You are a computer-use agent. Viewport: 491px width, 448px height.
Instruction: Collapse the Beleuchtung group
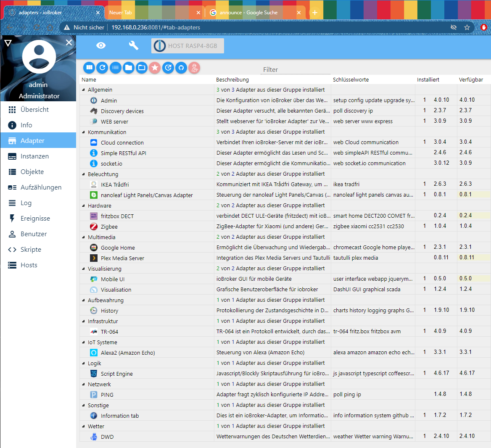click(x=83, y=174)
